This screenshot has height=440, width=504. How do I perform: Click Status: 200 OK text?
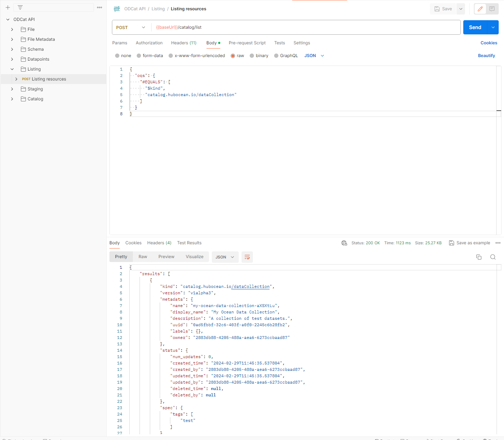click(x=366, y=243)
